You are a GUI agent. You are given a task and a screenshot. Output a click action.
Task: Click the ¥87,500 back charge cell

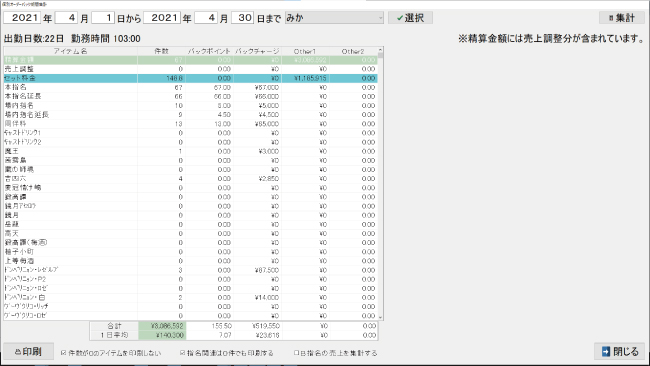(257, 270)
